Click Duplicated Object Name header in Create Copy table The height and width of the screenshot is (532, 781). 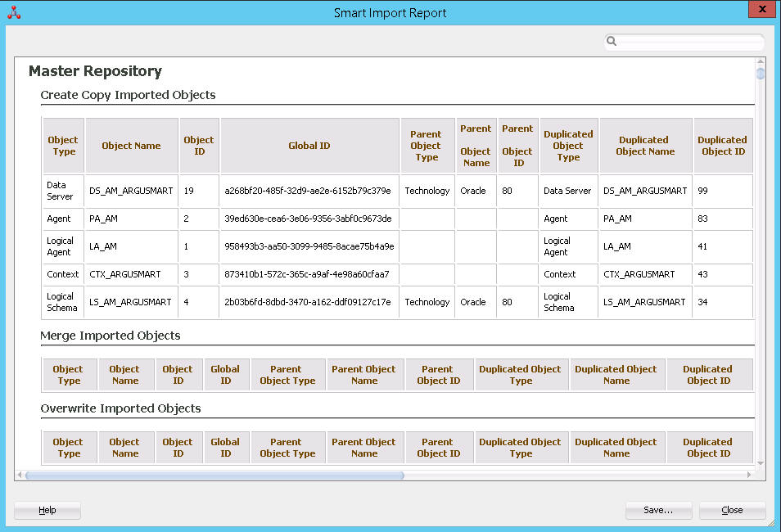click(x=646, y=146)
